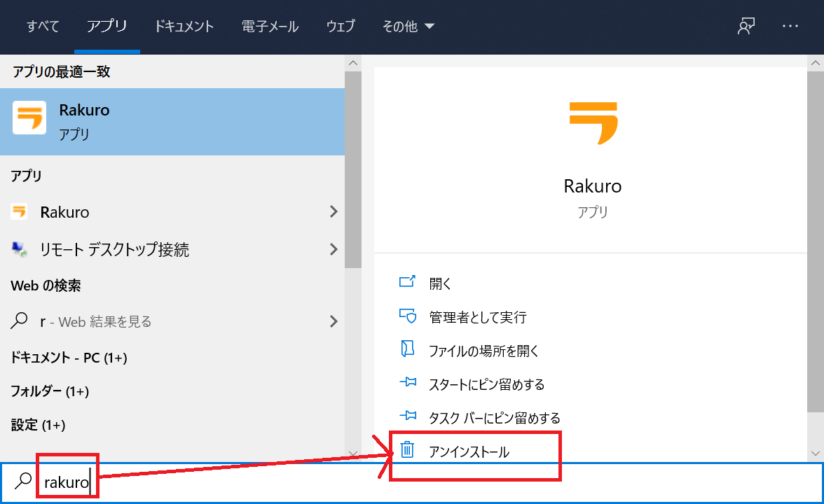Viewport: 824px width, 504px height.
Task: Click the 開く action
Action: 440,284
